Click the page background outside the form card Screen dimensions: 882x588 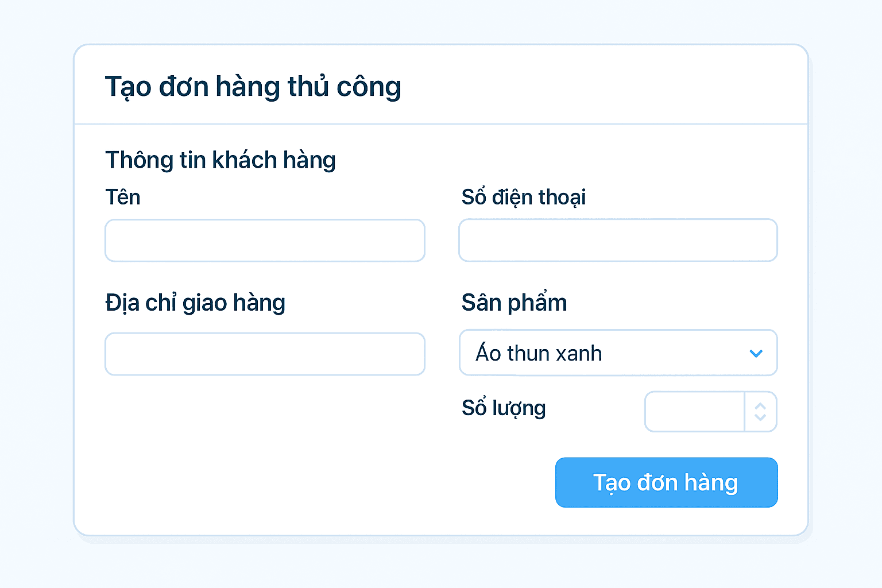(34, 287)
